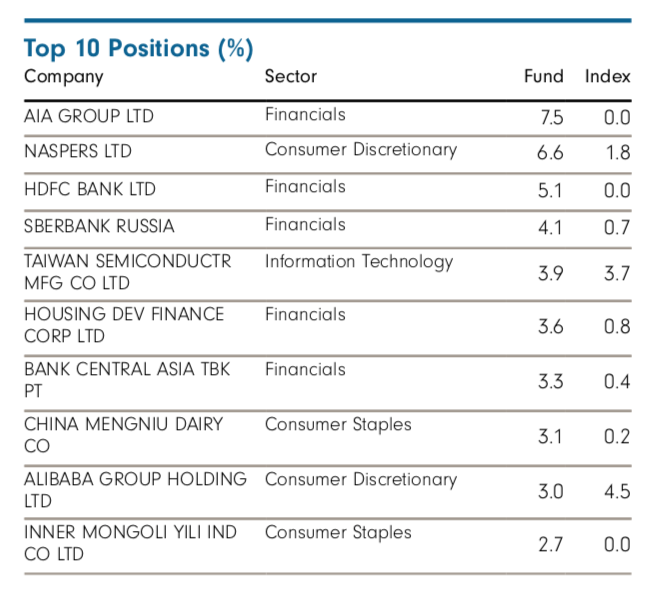Image resolution: width=655 pixels, height=604 pixels.
Task: Select HDFC BANK LTD row name
Action: (x=90, y=189)
